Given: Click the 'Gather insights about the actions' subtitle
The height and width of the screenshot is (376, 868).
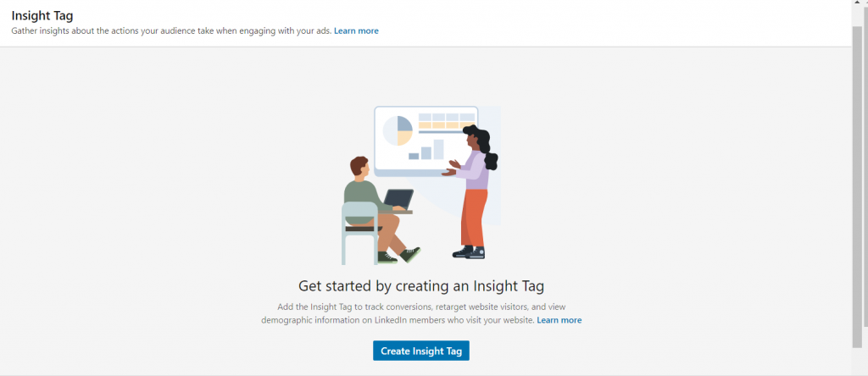Looking at the screenshot, I should 170,30.
